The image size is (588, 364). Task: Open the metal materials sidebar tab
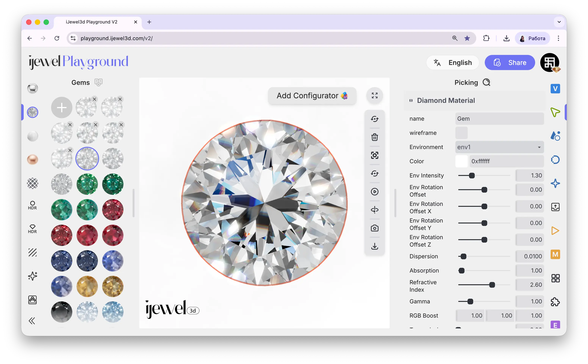(x=33, y=88)
